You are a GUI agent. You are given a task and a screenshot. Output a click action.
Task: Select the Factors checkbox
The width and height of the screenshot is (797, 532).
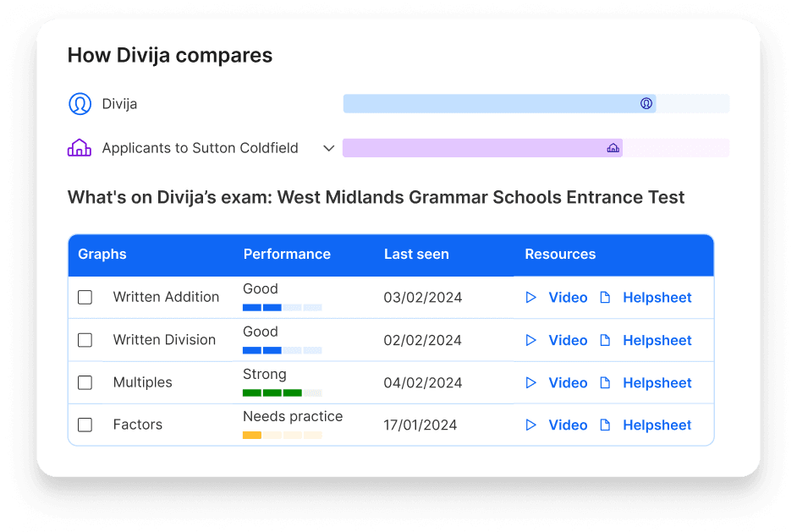coord(85,425)
